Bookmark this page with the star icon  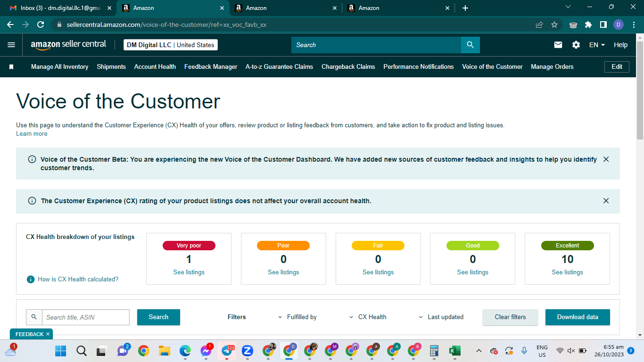tap(554, 25)
